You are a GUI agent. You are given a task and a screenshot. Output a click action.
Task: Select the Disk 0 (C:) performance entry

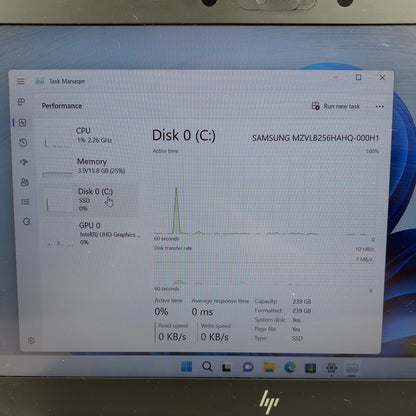90,200
